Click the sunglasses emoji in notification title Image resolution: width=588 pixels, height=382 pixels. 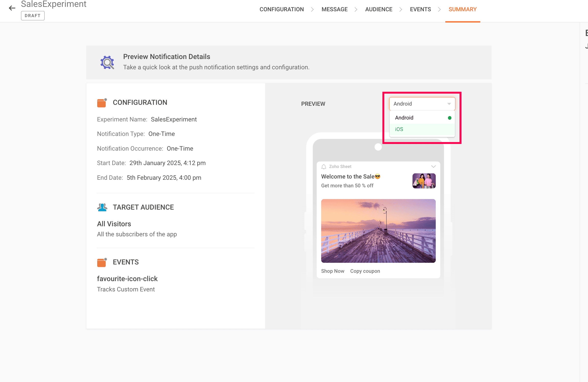tap(377, 176)
